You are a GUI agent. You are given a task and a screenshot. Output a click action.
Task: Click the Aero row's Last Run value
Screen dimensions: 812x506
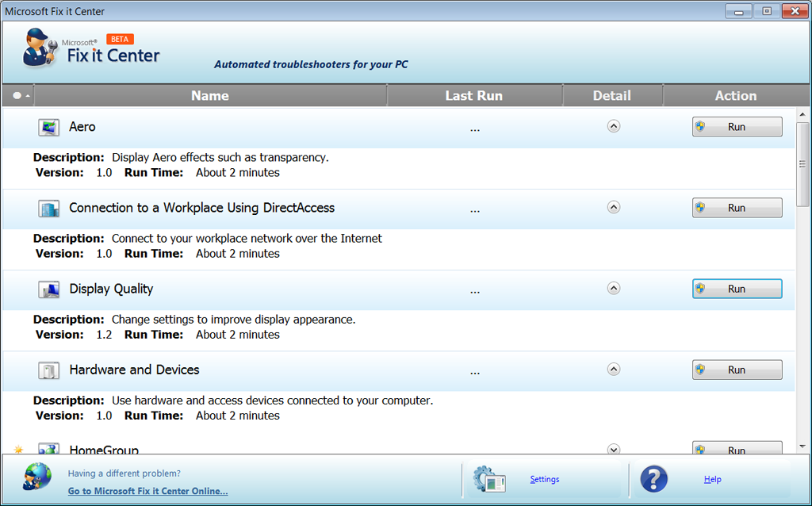[475, 129]
